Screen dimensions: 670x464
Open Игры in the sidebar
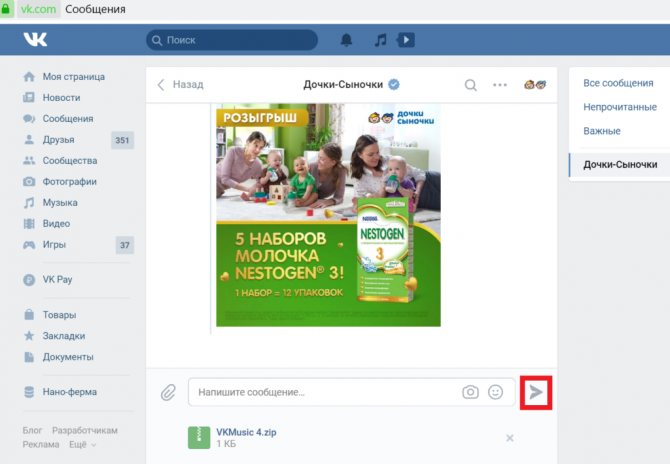54,244
